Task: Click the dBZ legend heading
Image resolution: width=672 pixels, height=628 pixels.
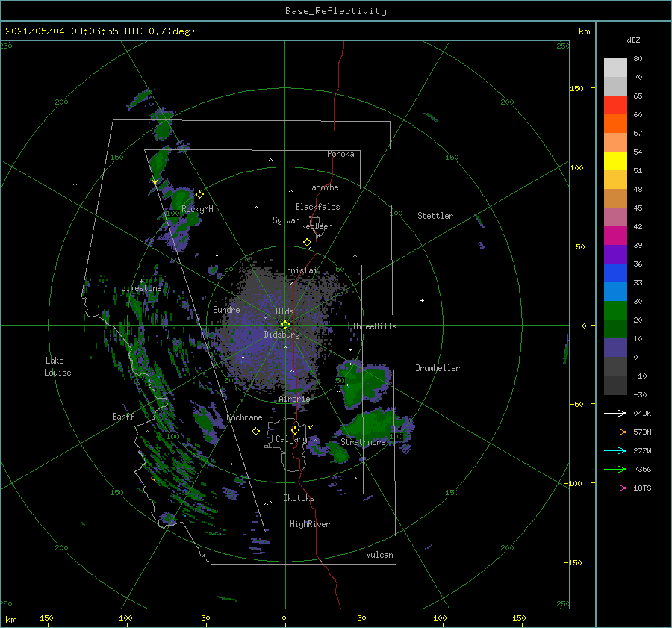Action: click(x=633, y=40)
